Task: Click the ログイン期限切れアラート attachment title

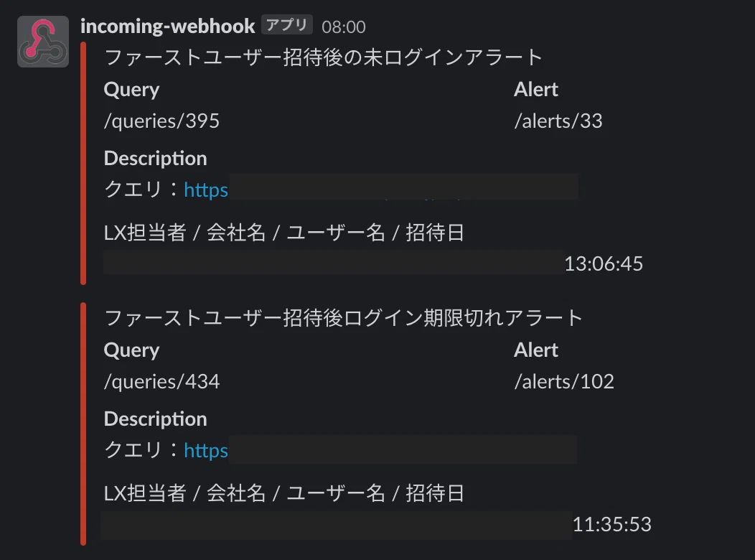Action: [343, 318]
